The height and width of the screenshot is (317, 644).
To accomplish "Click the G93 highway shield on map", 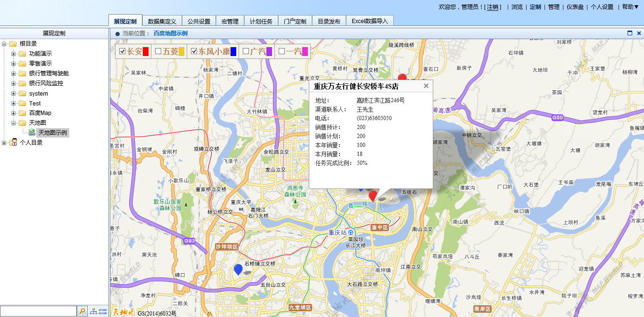I will click(190, 241).
